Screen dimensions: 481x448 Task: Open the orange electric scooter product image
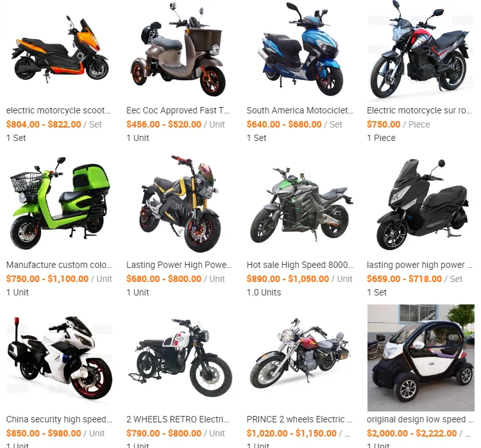pos(60,49)
